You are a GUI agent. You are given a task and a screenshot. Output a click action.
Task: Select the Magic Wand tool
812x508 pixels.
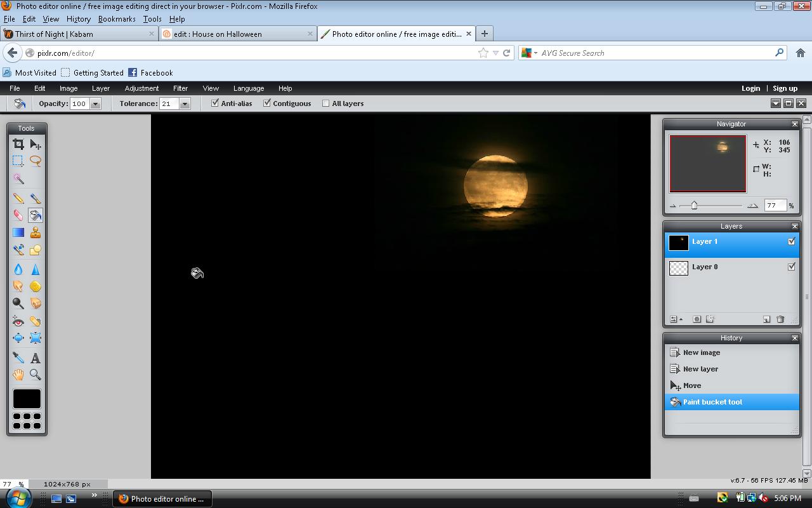click(18, 179)
